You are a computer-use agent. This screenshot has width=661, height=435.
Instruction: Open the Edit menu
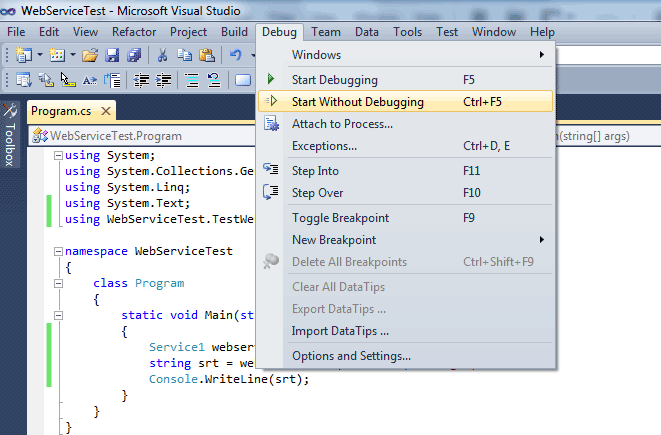49,32
